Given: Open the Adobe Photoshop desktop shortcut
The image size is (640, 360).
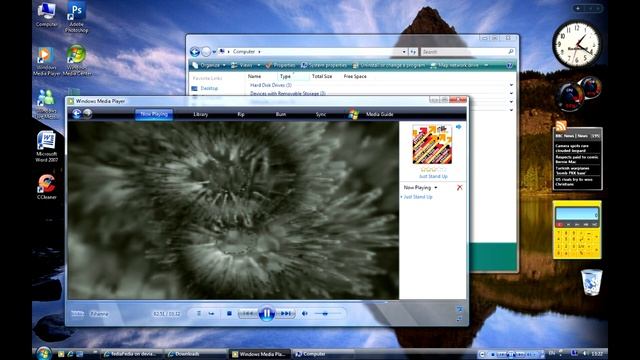Looking at the screenshot, I should (76, 17).
